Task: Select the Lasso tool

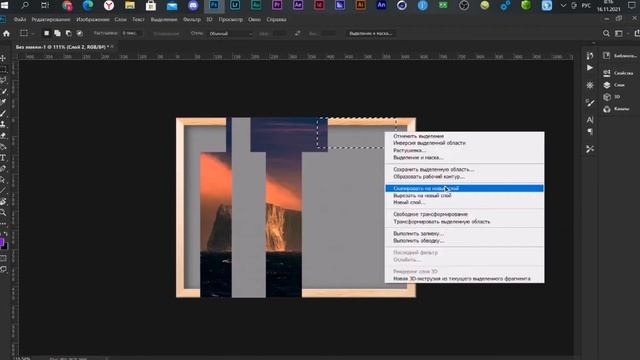Action: click(x=3, y=80)
